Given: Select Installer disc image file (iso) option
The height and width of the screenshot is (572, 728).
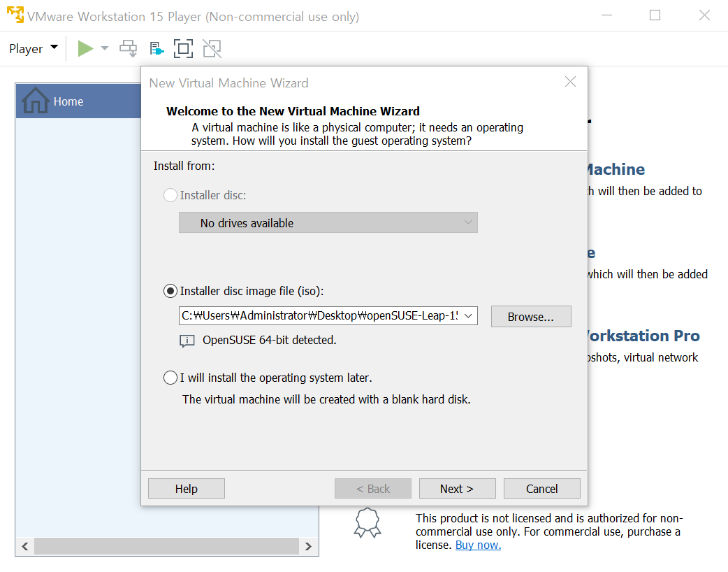Looking at the screenshot, I should tap(170, 291).
